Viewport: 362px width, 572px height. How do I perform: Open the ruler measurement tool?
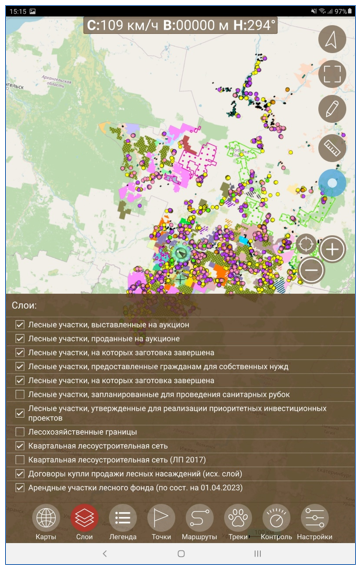[332, 148]
